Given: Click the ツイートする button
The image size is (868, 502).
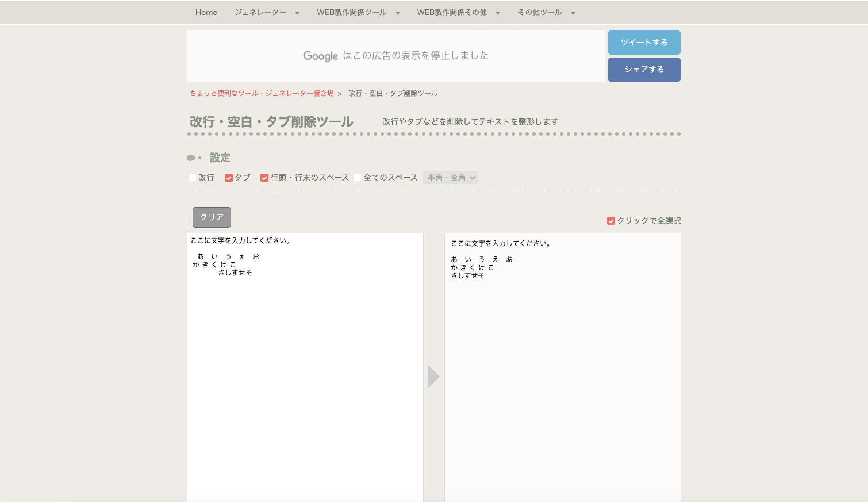Looking at the screenshot, I should coord(644,43).
